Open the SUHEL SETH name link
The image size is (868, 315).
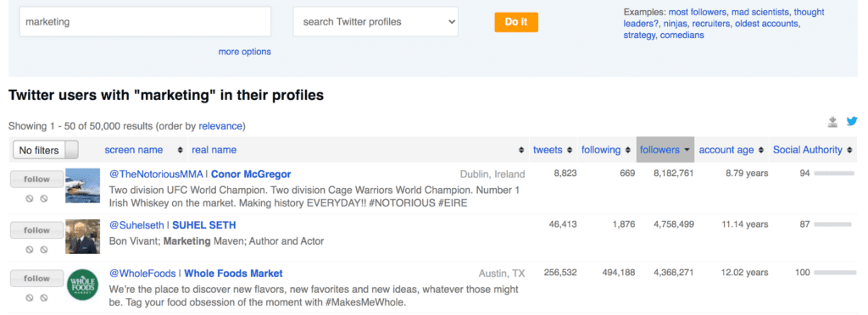tap(203, 225)
